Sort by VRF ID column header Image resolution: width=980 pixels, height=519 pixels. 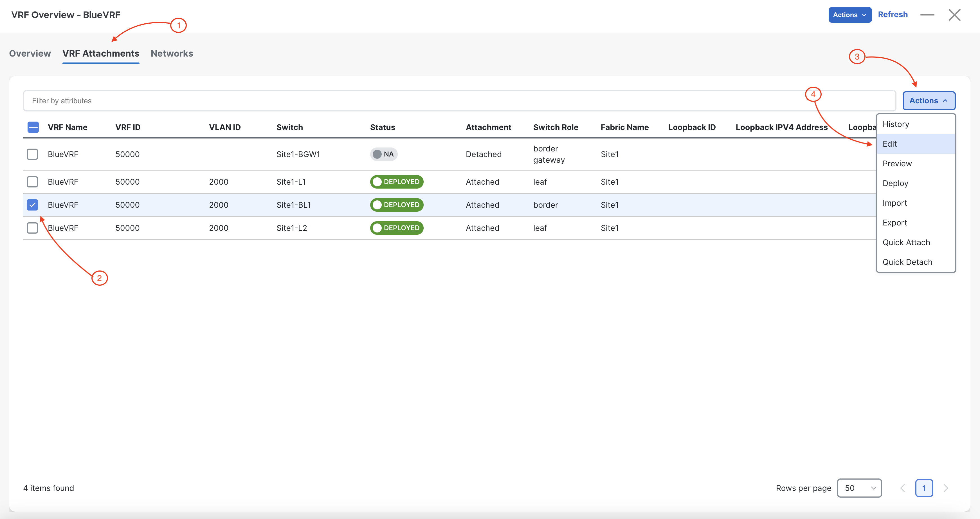click(128, 127)
